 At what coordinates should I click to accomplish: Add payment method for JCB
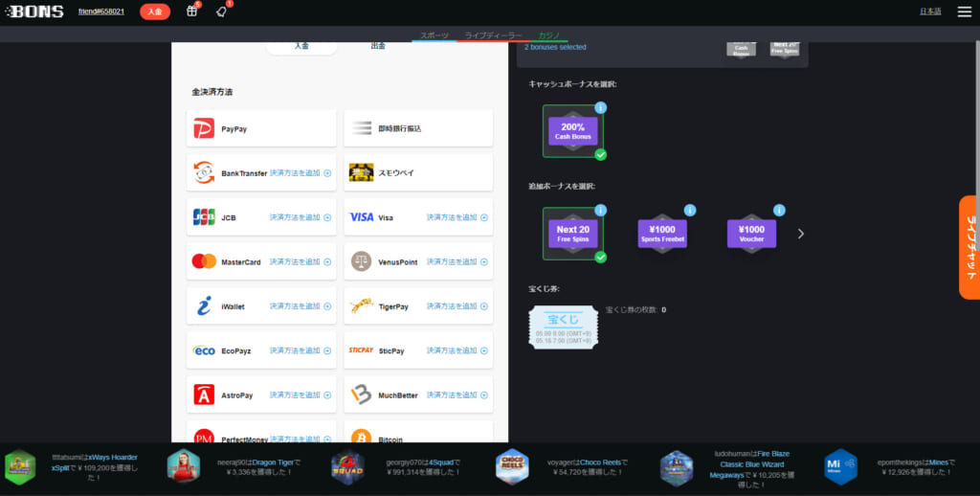click(x=301, y=217)
